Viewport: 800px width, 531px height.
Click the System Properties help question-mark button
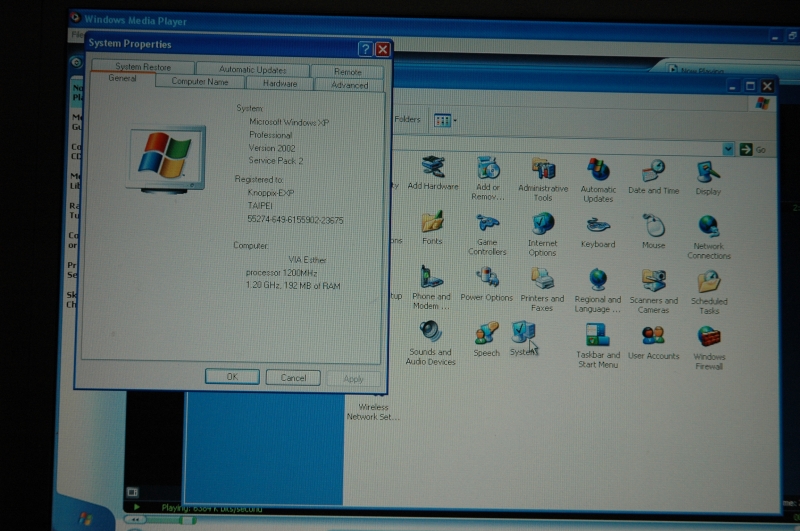[365, 49]
